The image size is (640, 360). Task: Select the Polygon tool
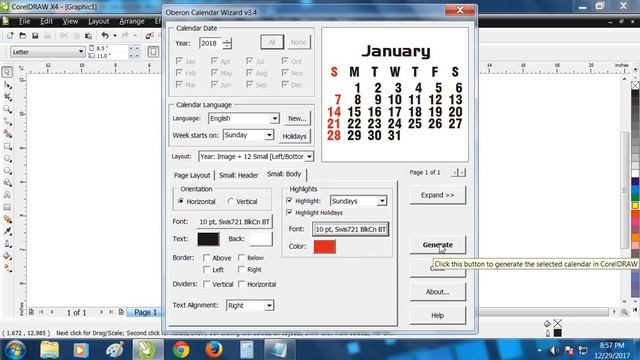(x=7, y=171)
